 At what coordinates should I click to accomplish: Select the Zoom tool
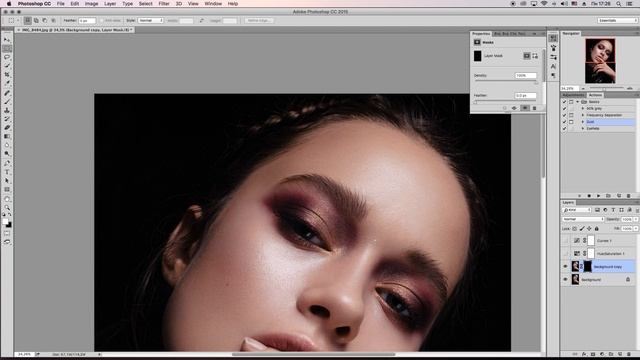7,208
